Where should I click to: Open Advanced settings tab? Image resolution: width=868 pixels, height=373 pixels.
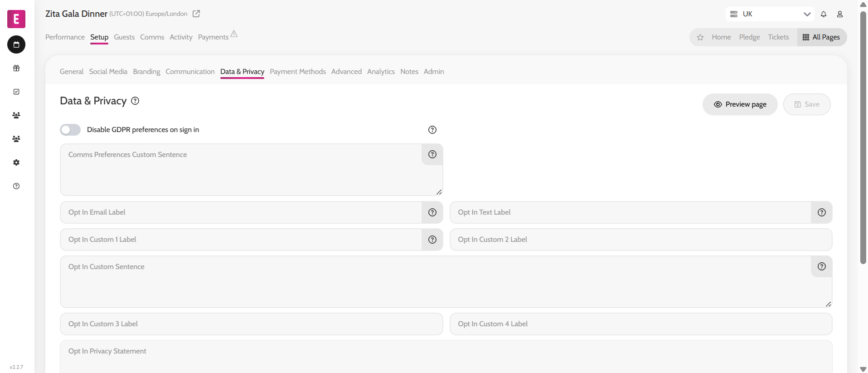[346, 72]
